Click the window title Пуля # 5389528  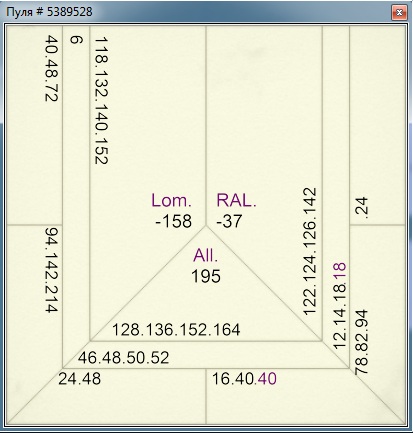click(49, 12)
